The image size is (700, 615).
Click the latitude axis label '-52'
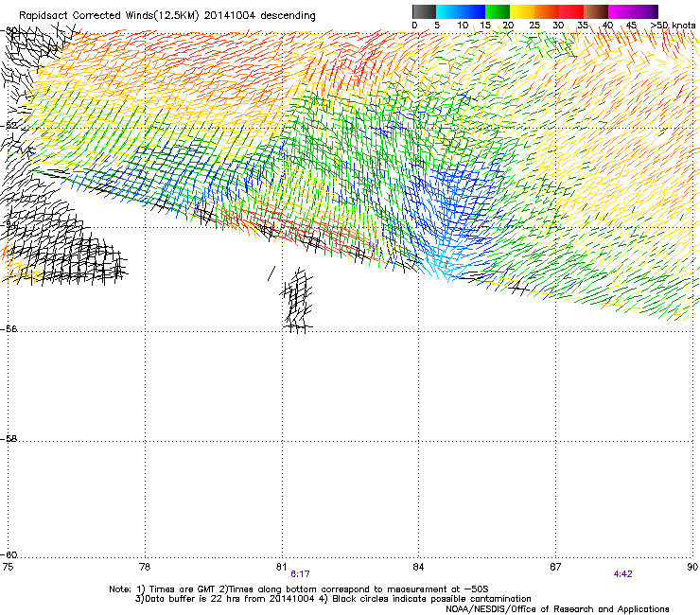(9, 126)
